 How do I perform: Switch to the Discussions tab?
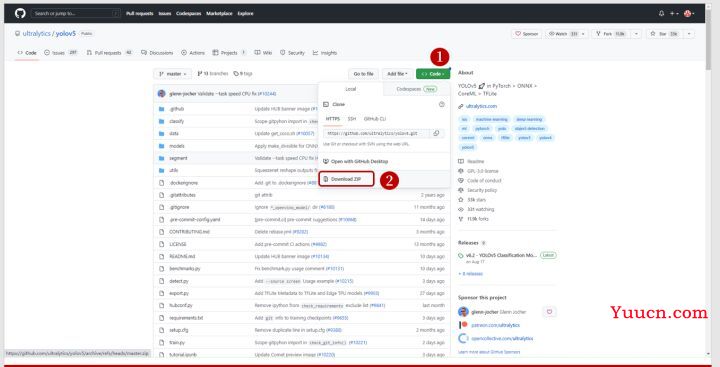[x=157, y=53]
